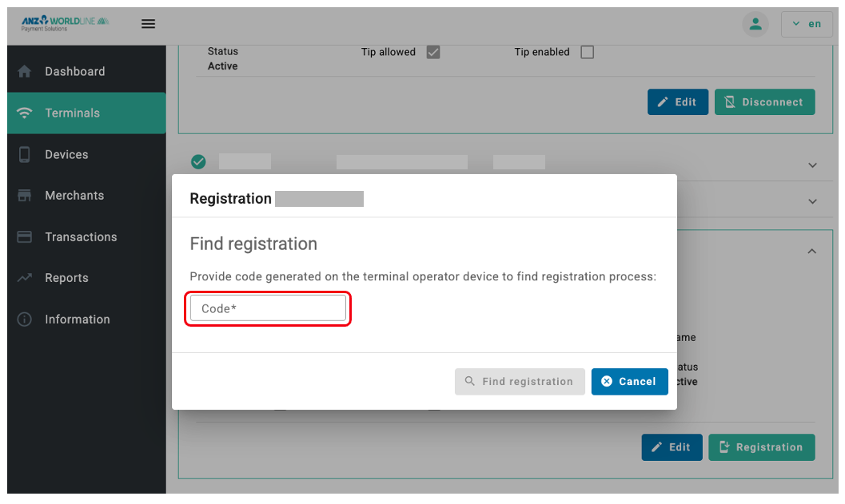Click the Devices phone icon
This screenshot has height=504, width=845.
point(25,155)
